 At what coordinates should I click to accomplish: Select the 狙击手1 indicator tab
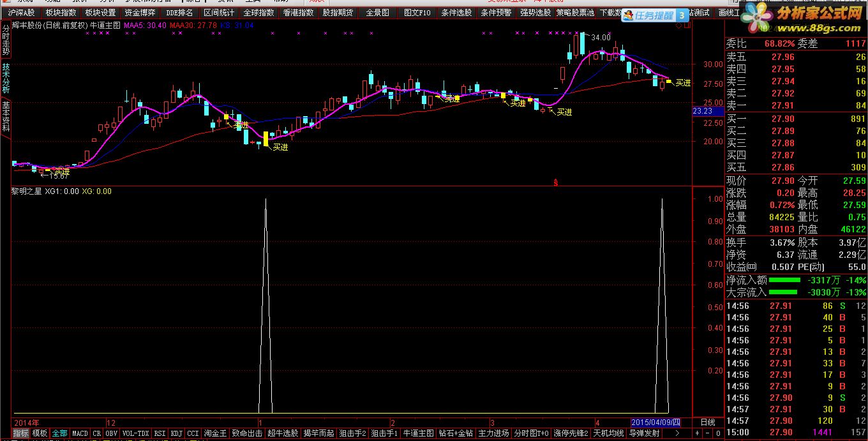(x=385, y=433)
